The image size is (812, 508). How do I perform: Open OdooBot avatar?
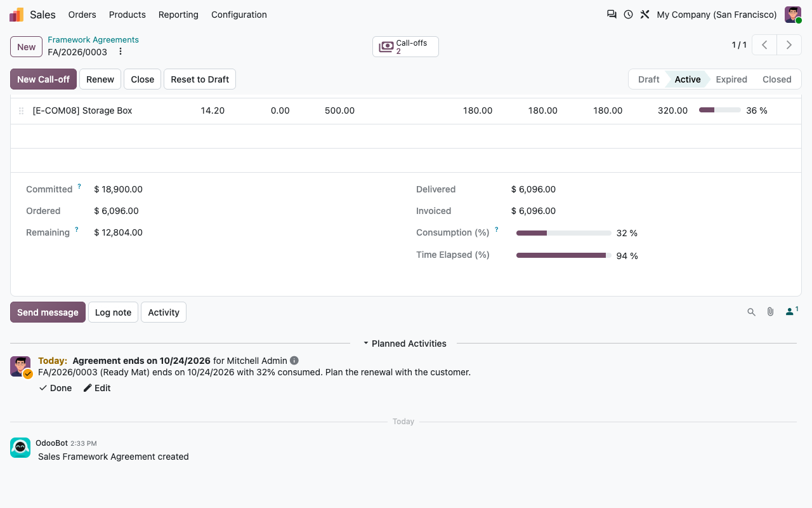[x=20, y=448]
